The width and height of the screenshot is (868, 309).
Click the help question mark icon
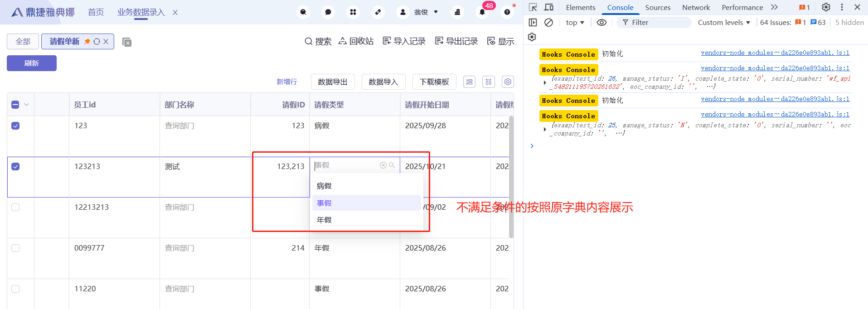click(507, 12)
